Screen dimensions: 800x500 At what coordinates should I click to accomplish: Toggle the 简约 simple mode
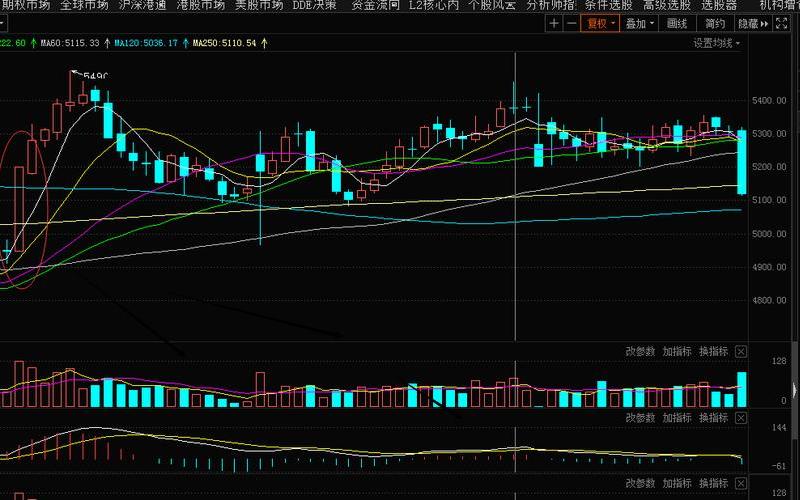click(714, 23)
